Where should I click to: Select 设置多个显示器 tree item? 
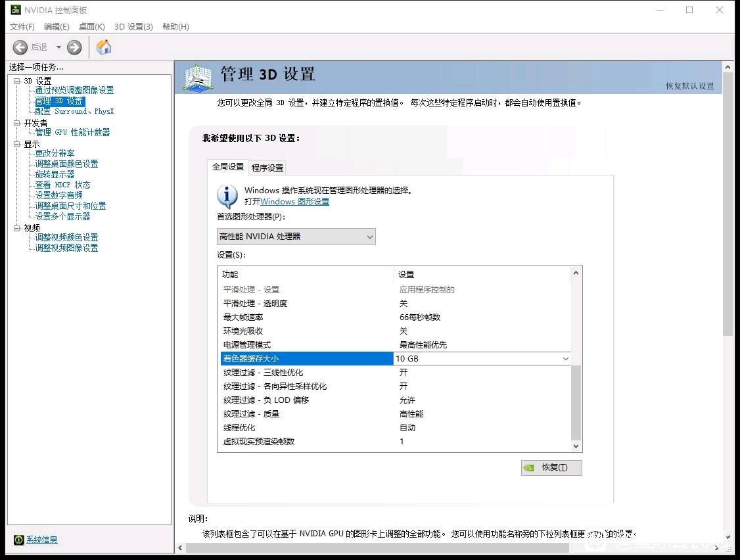(x=63, y=216)
